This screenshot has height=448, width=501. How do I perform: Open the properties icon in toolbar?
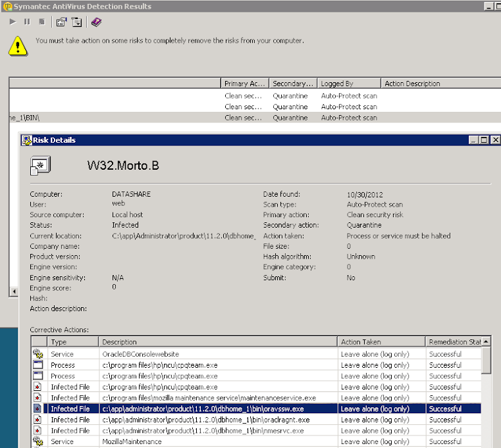pos(61,22)
